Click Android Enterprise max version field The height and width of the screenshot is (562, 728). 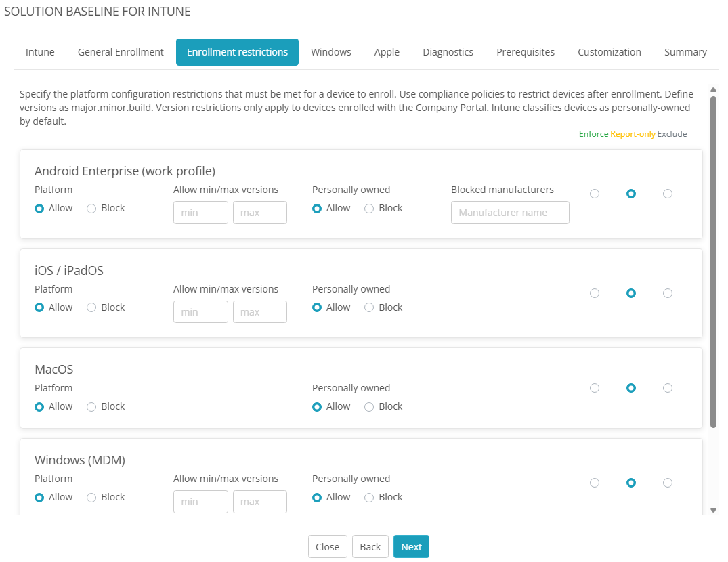click(x=260, y=213)
